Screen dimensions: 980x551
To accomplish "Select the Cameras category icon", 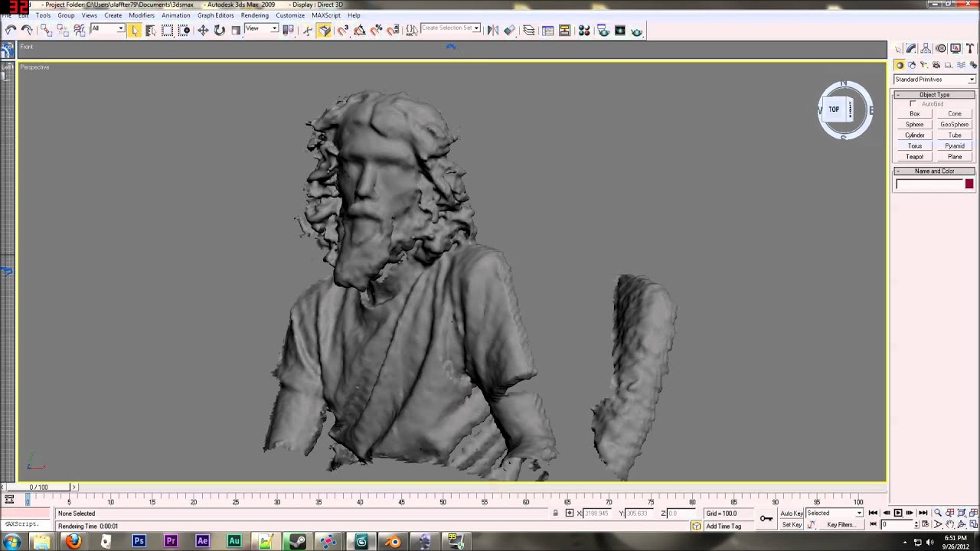I will pyautogui.click(x=936, y=65).
